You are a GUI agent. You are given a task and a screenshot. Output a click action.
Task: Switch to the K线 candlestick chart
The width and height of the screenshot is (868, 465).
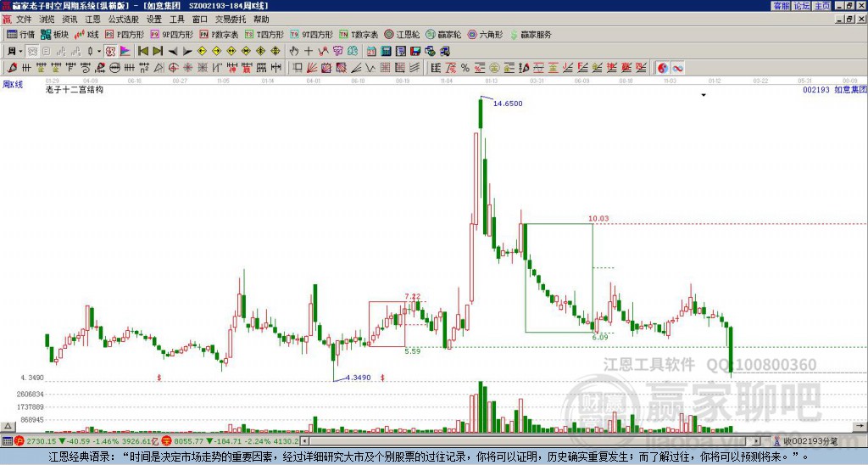click(x=86, y=34)
